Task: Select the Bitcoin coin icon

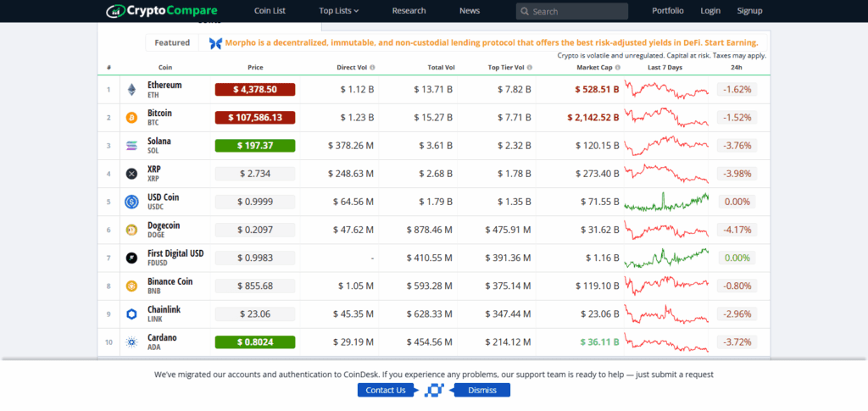Action: (x=131, y=118)
